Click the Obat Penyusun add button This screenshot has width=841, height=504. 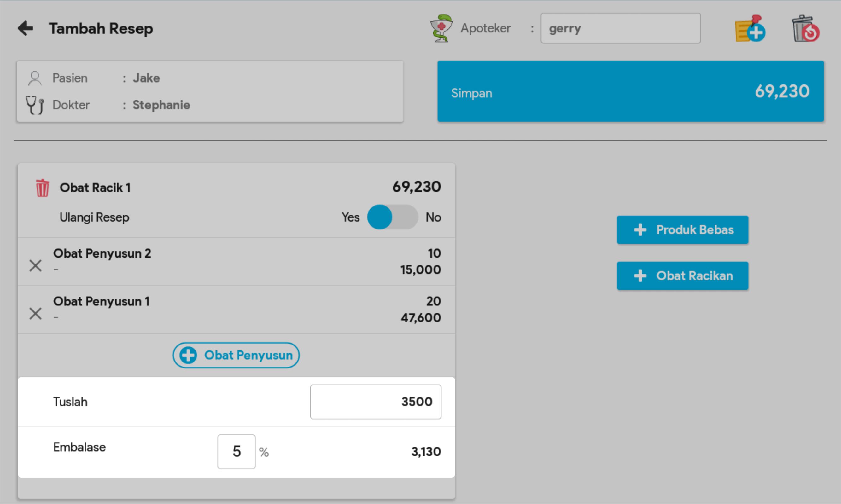click(236, 355)
